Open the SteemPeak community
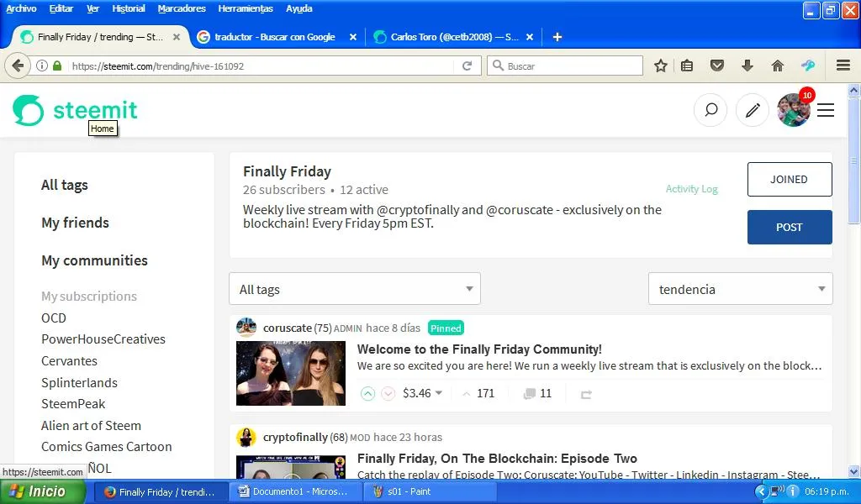The width and height of the screenshot is (861, 504). (x=73, y=404)
